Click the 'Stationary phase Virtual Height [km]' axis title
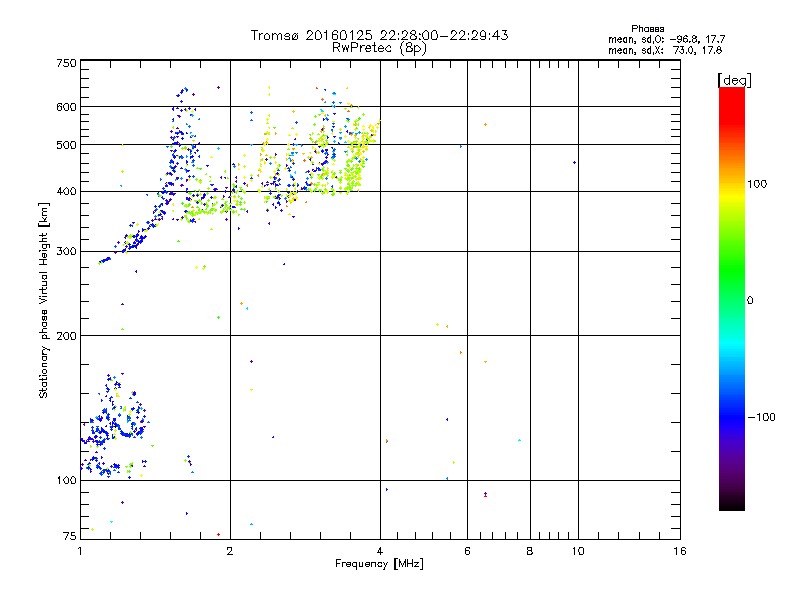800x600 pixels. [x=43, y=301]
